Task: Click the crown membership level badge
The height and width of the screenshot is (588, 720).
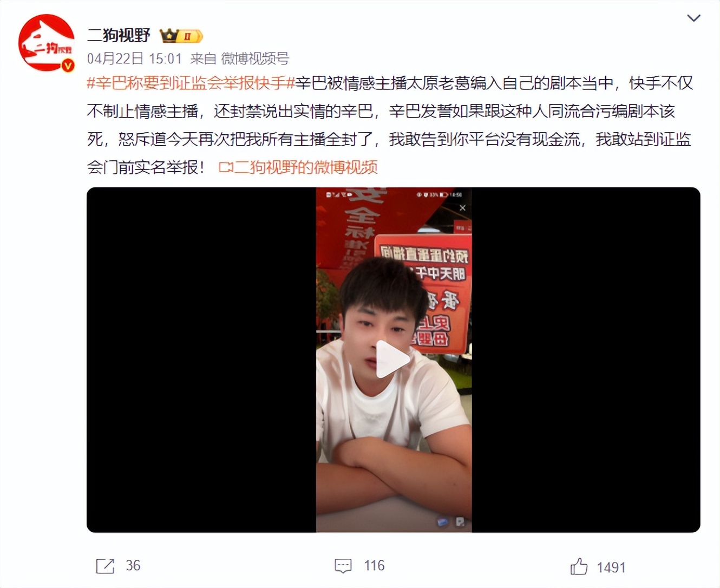Action: 181,36
